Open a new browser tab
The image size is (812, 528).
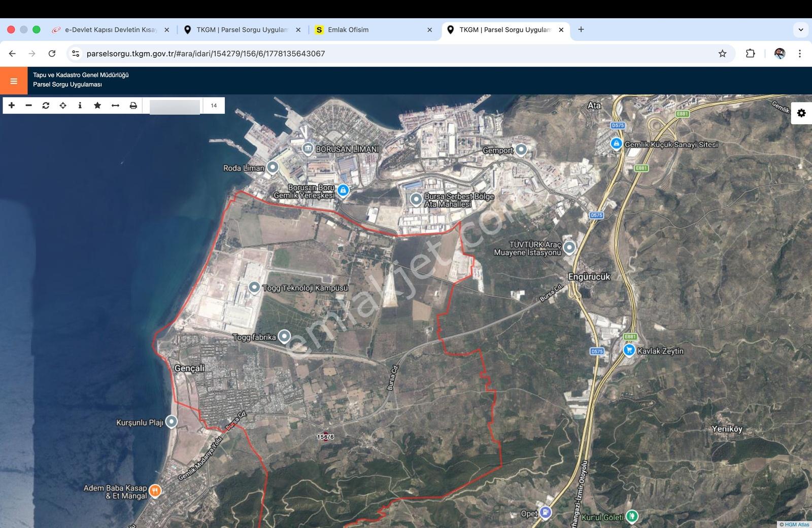[581, 29]
